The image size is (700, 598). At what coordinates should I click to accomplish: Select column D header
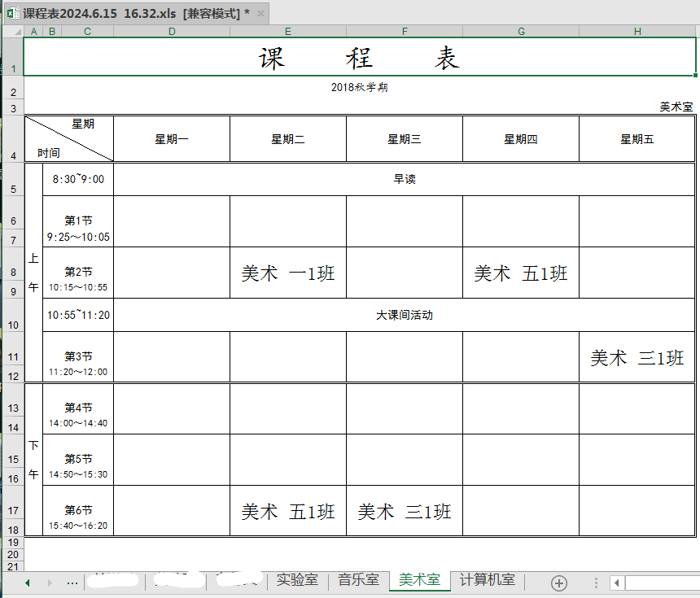[x=172, y=31]
